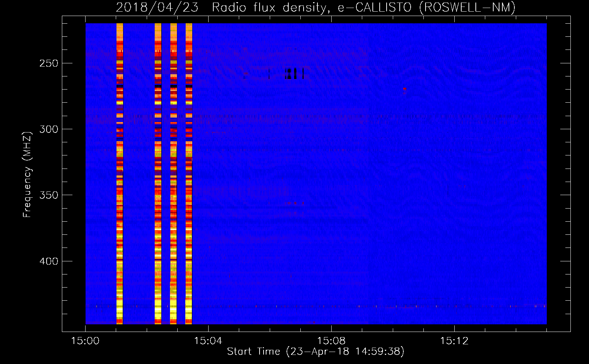
Task: Click the 'Frequency (MHZ)' axis label
Action: coord(27,175)
